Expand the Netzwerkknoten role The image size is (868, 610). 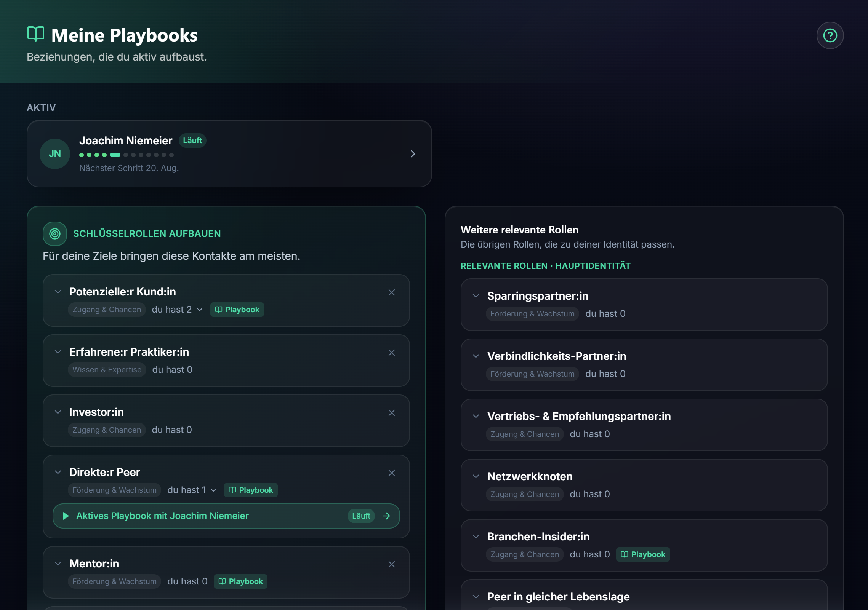[x=476, y=476]
